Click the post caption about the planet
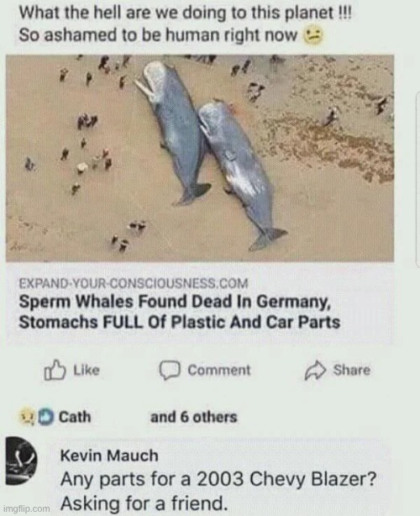The image size is (420, 516). coord(185,24)
